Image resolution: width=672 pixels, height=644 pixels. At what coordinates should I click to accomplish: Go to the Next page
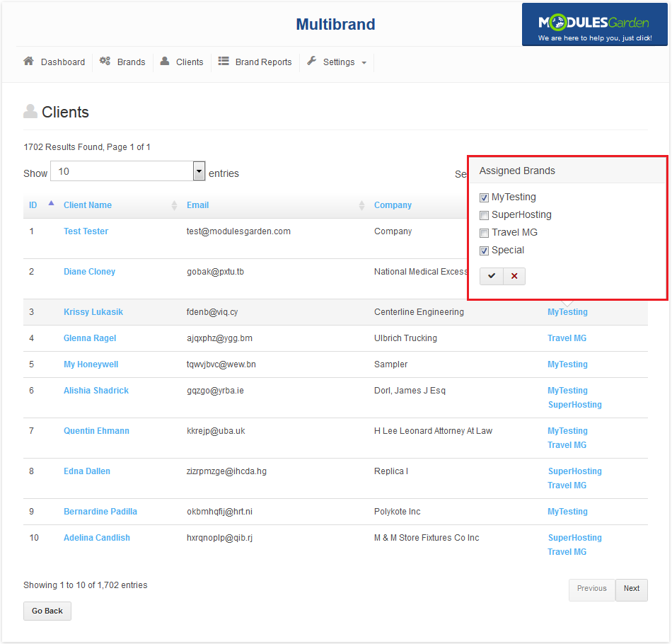point(631,589)
